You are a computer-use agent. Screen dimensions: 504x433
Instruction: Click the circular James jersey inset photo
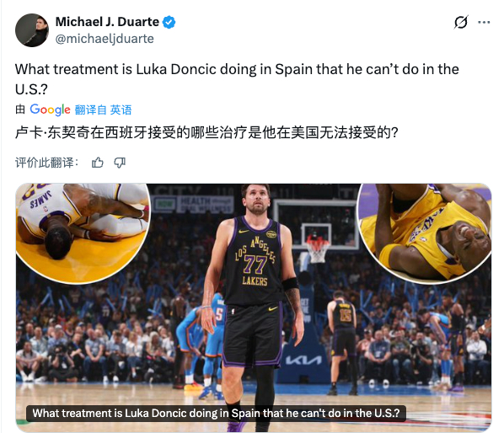coord(83,233)
